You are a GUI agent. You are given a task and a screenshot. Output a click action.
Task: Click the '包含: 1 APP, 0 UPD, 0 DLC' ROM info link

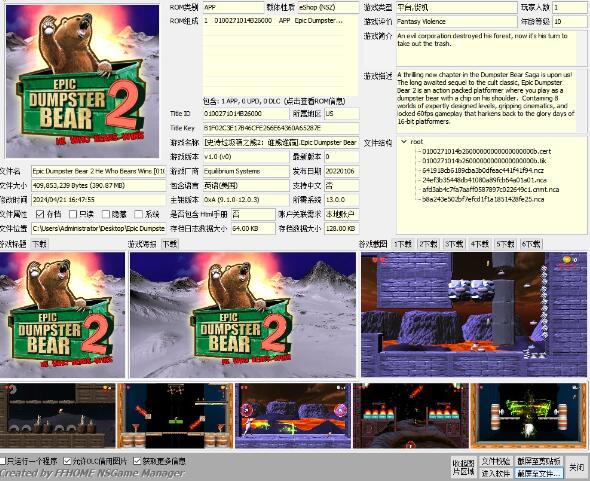point(274,101)
